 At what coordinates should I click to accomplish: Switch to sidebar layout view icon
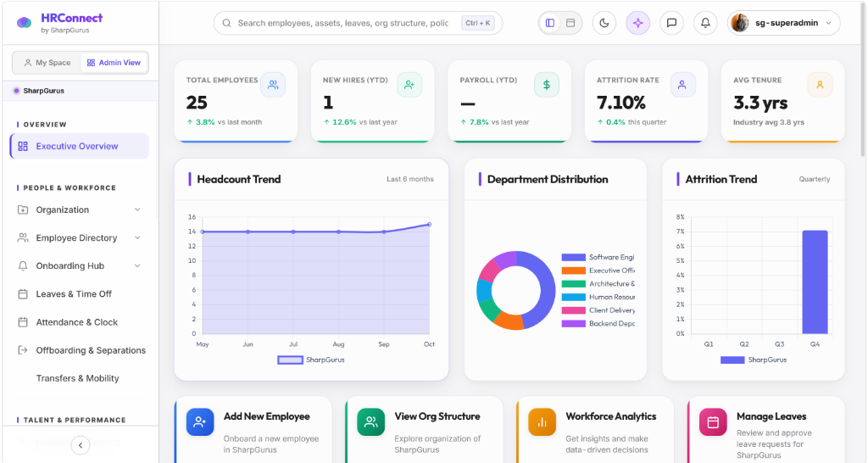pos(549,23)
